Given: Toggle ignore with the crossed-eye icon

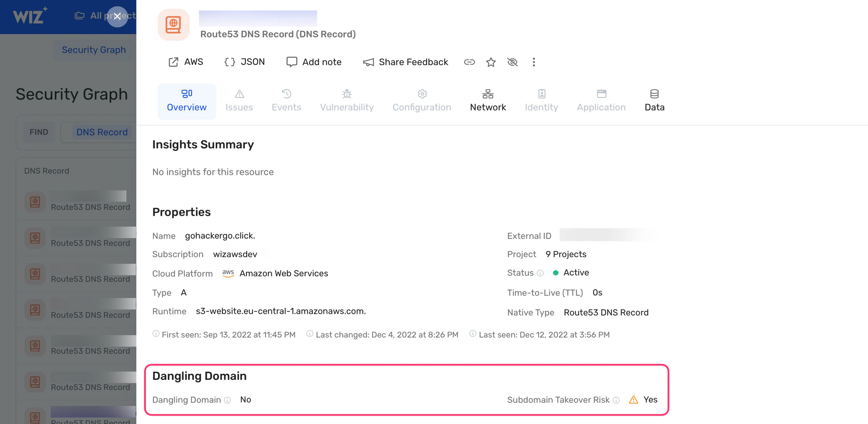Looking at the screenshot, I should tap(512, 62).
